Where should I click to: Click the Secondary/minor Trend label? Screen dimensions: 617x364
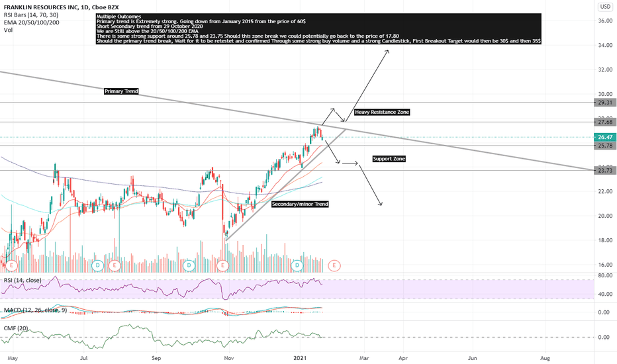[x=300, y=205]
